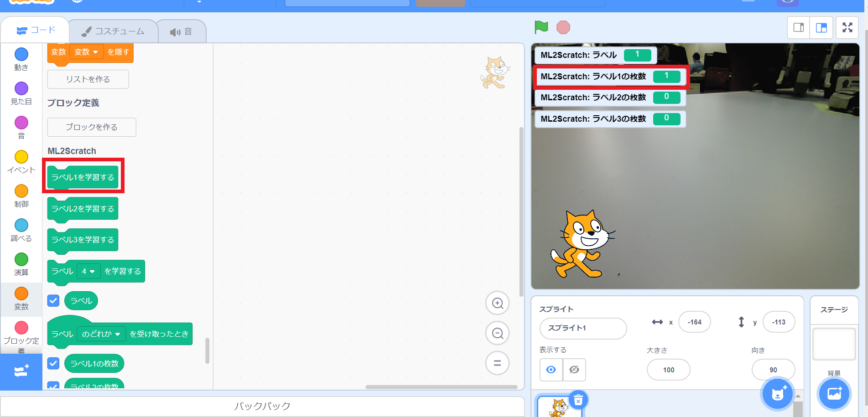Viewport: 868px width, 417px height.
Task: Select the イベント (Events) category
Action: tap(21, 162)
